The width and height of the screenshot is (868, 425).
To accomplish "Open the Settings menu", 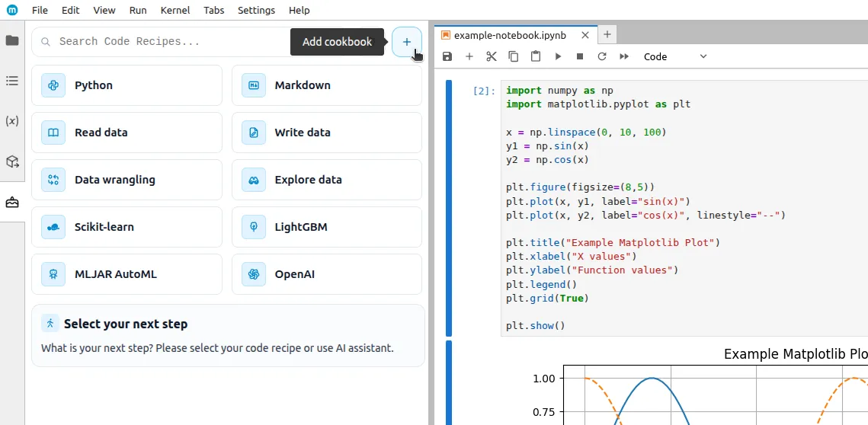I will [256, 11].
